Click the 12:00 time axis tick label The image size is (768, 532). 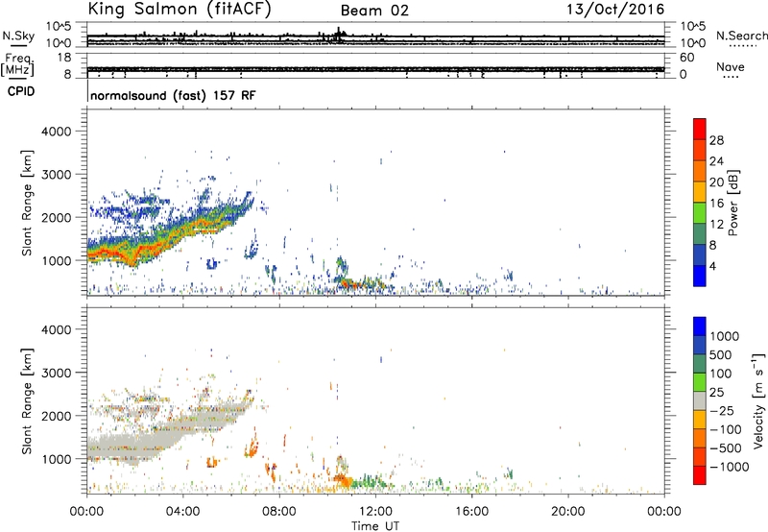point(375,512)
